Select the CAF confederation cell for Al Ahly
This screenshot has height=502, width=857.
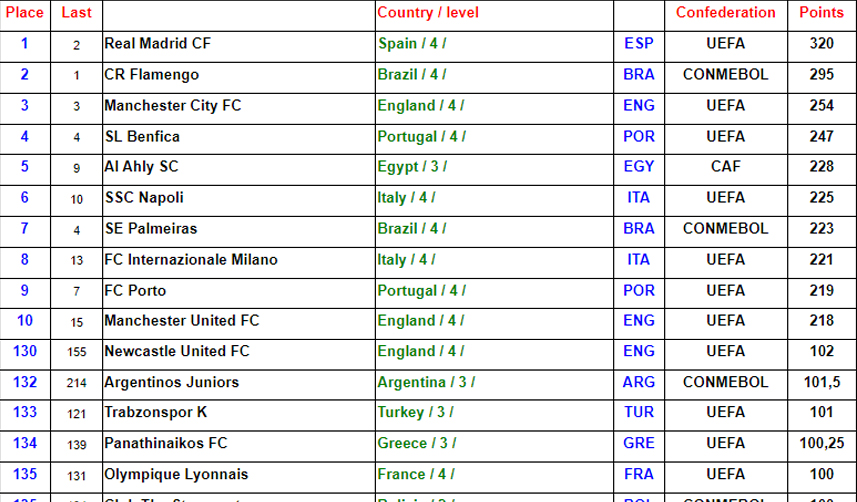(x=725, y=167)
